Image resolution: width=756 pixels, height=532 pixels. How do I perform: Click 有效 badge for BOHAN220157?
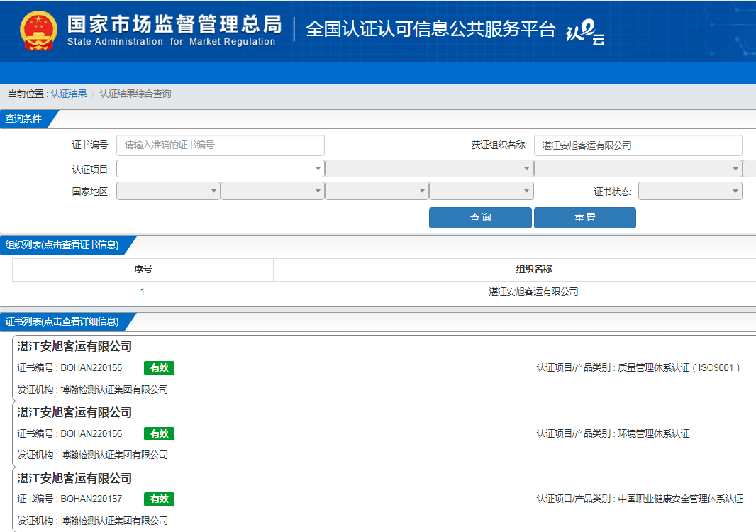pyautogui.click(x=159, y=499)
